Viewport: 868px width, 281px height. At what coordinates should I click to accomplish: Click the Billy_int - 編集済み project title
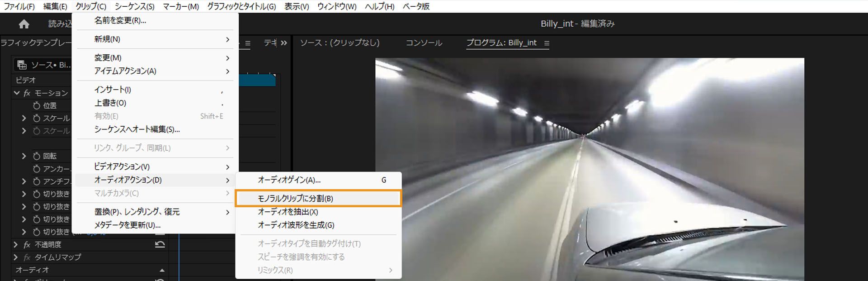tap(577, 24)
